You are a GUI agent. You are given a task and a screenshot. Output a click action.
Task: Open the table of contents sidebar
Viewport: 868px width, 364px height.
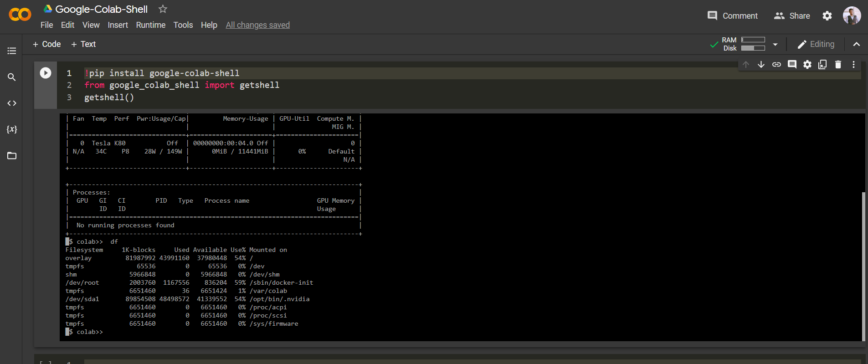click(12, 51)
